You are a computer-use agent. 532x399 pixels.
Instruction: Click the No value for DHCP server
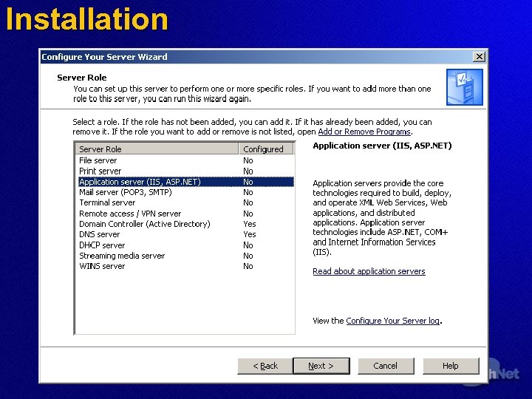click(248, 245)
